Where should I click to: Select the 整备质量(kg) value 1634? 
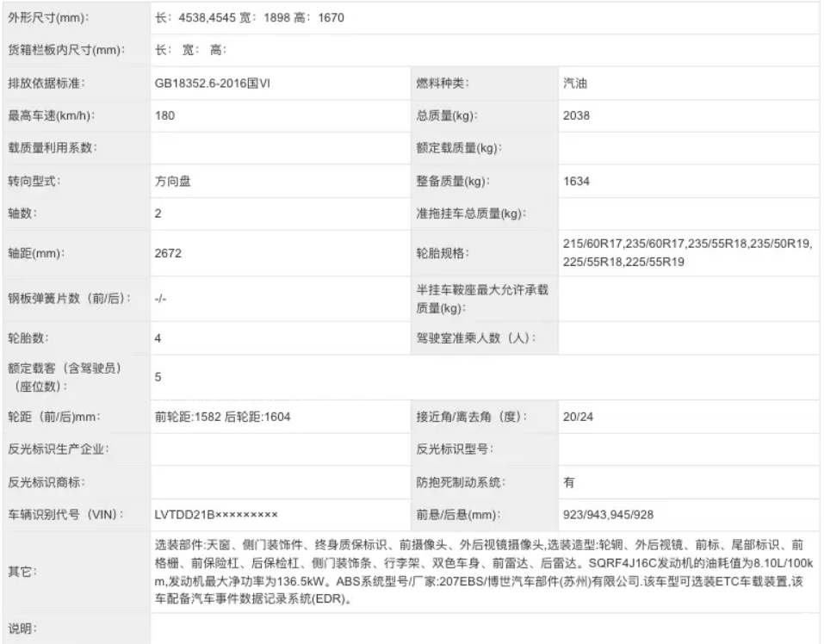pyautogui.click(x=576, y=181)
